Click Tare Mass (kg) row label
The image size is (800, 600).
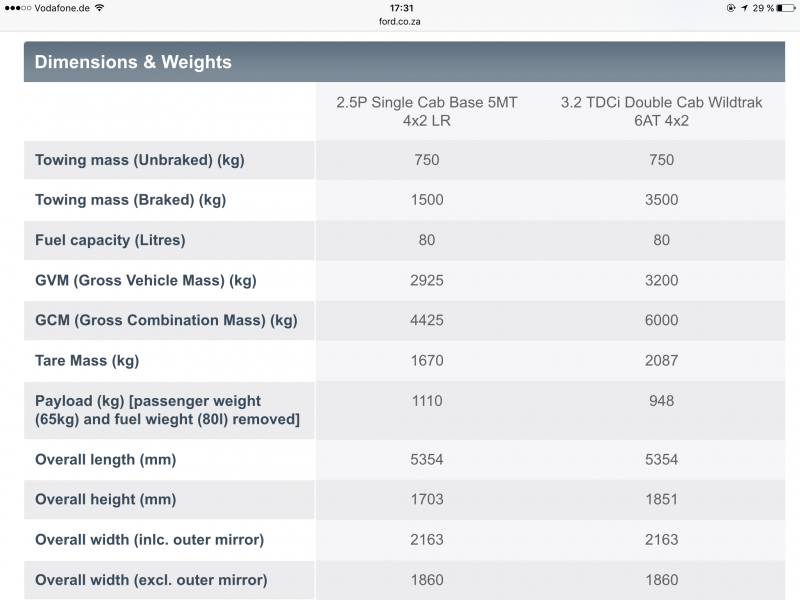coord(87,360)
